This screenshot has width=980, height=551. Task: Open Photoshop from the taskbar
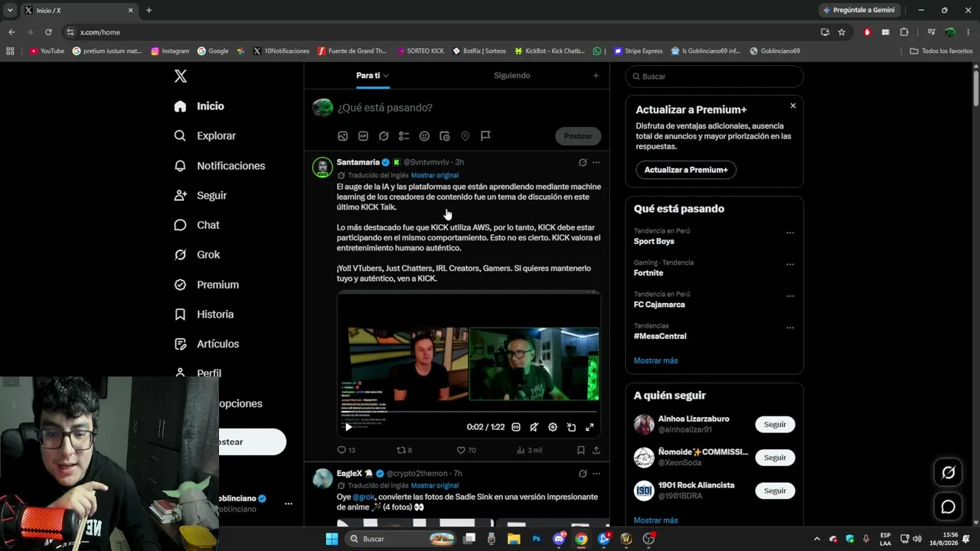(x=537, y=539)
